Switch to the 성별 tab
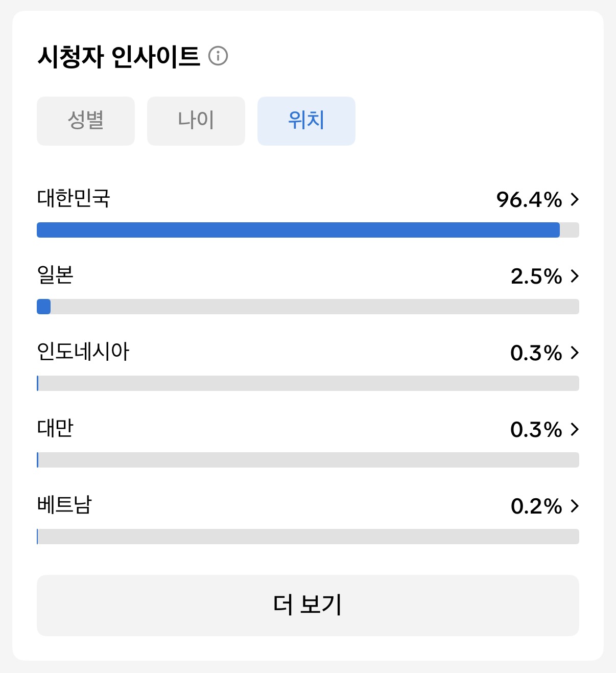Image resolution: width=616 pixels, height=673 pixels. coord(86,121)
